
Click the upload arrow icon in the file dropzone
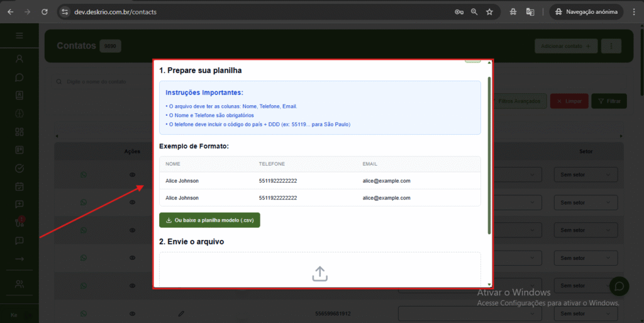(319, 274)
